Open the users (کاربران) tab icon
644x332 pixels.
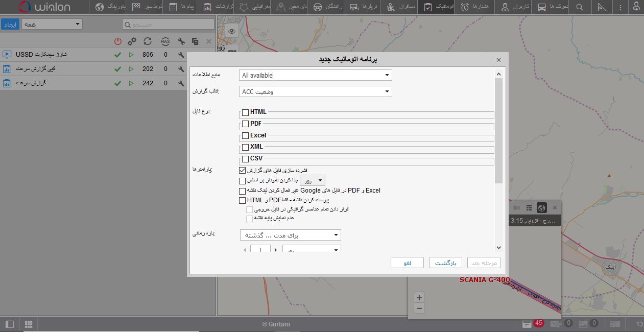pos(505,7)
